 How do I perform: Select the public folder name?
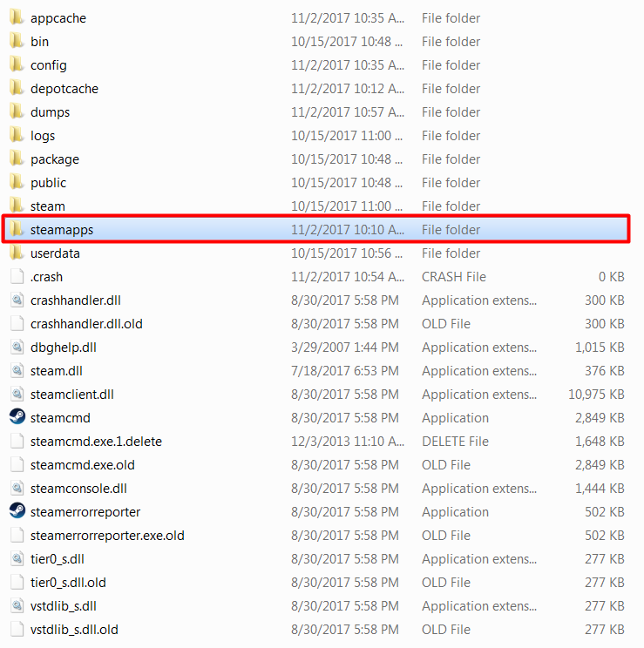pos(49,184)
